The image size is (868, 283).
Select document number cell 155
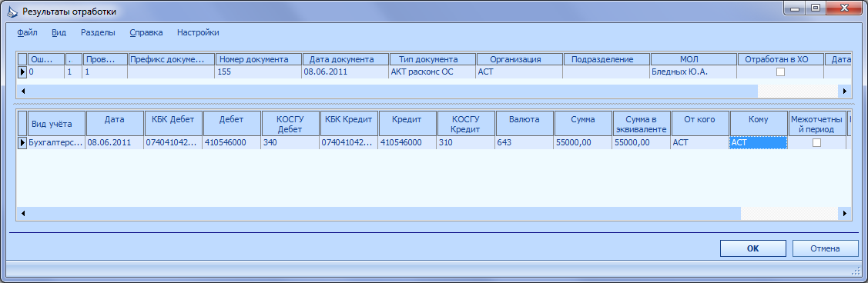[259, 72]
